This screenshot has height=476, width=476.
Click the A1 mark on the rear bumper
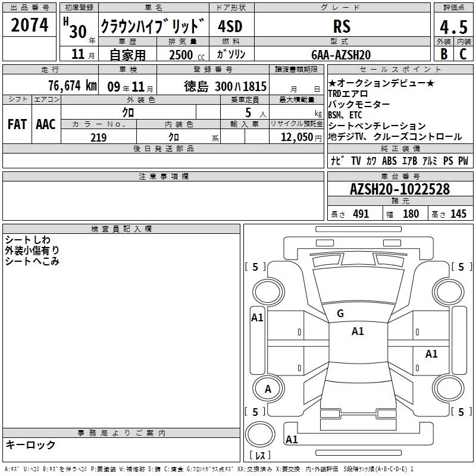click(292, 439)
